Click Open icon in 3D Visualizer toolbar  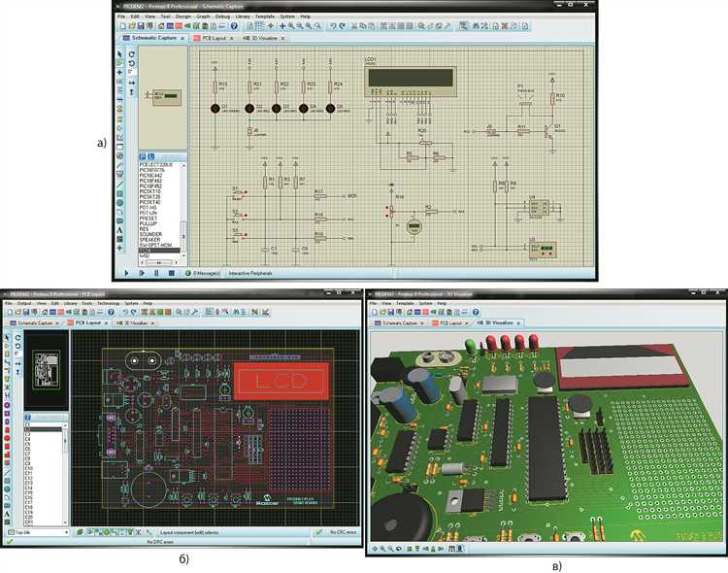382,313
